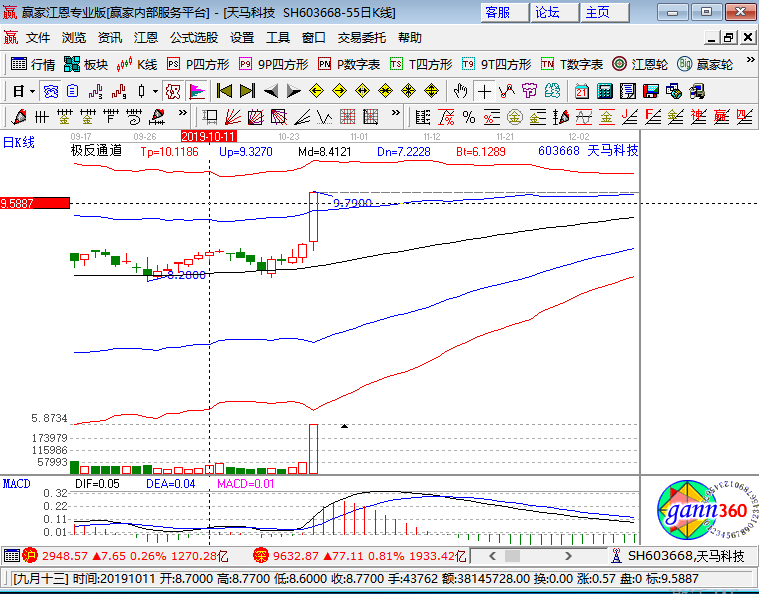Viewport: 759px width, 594px height.
Task: Open the 江恩轮 Gann wheel
Action: (x=639, y=64)
